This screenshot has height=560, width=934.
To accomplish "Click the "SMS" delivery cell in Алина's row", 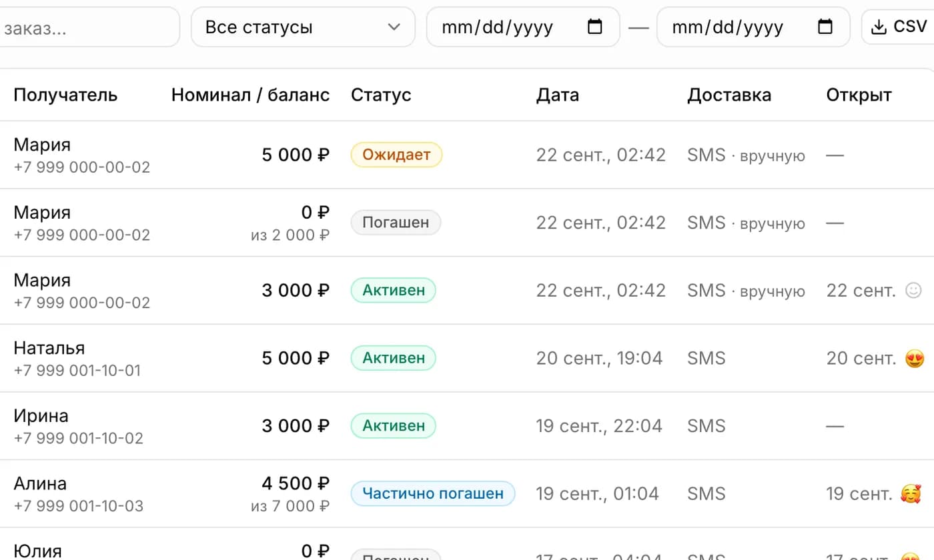I will coord(706,494).
